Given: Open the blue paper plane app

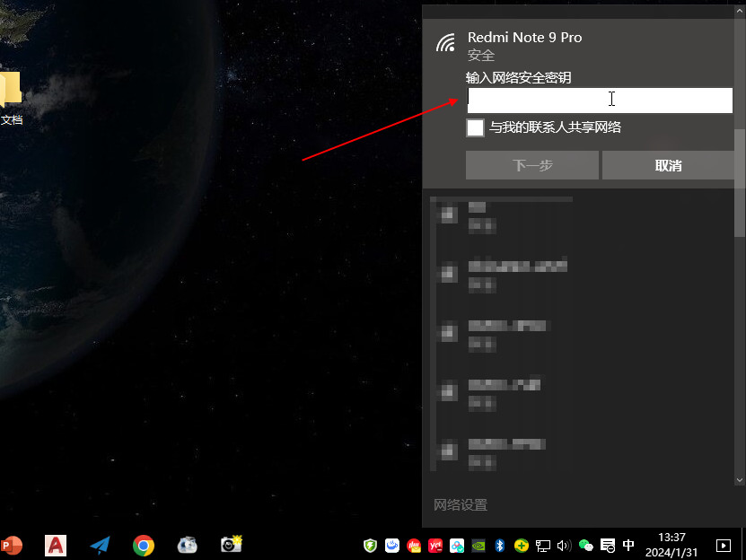Looking at the screenshot, I should [x=100, y=545].
